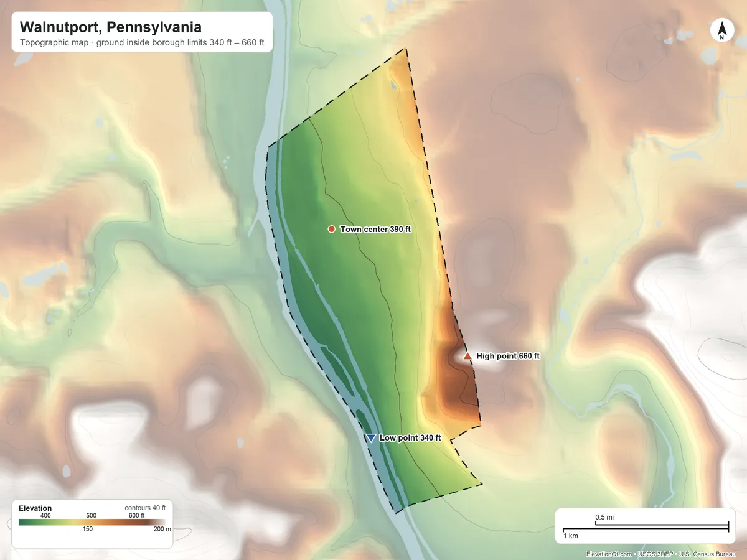Image resolution: width=747 pixels, height=560 pixels.
Task: Click the Town center orange circle marker
Action: click(x=332, y=230)
